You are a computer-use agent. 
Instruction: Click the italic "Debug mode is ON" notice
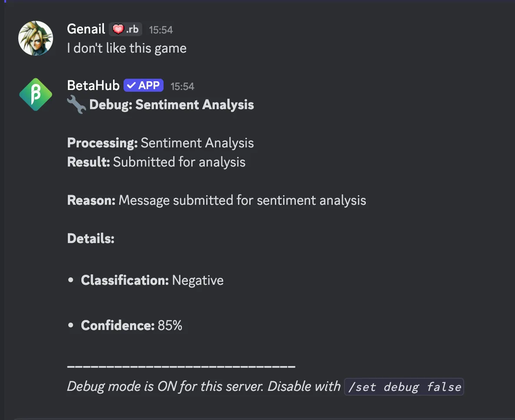(x=204, y=387)
